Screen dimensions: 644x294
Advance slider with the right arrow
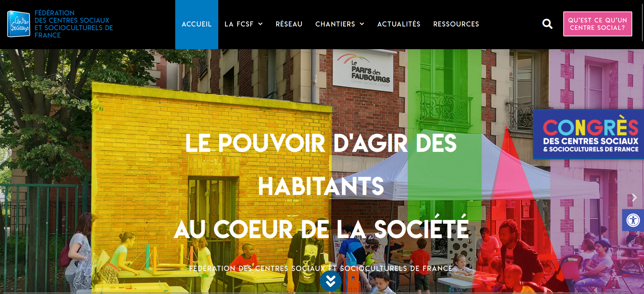point(634,197)
